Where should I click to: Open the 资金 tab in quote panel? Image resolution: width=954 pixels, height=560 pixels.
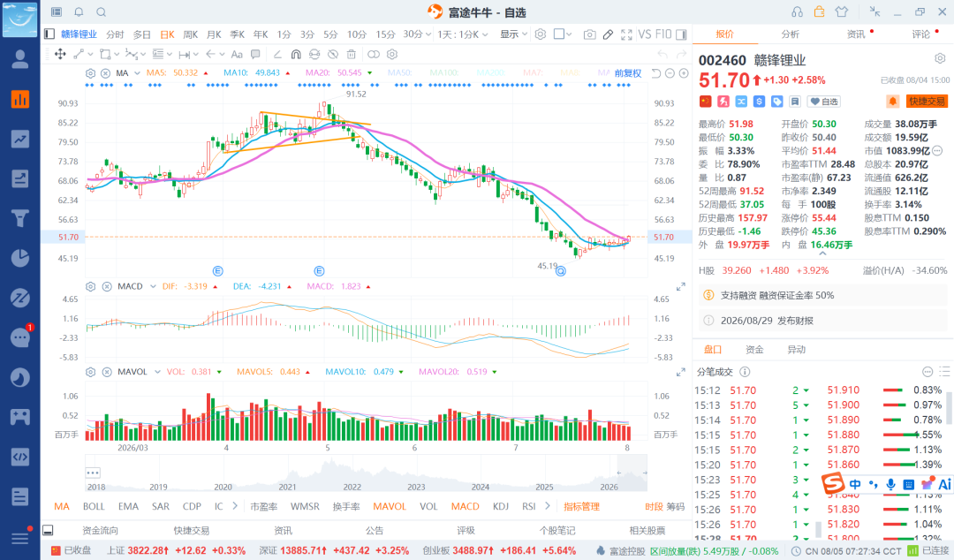754,350
